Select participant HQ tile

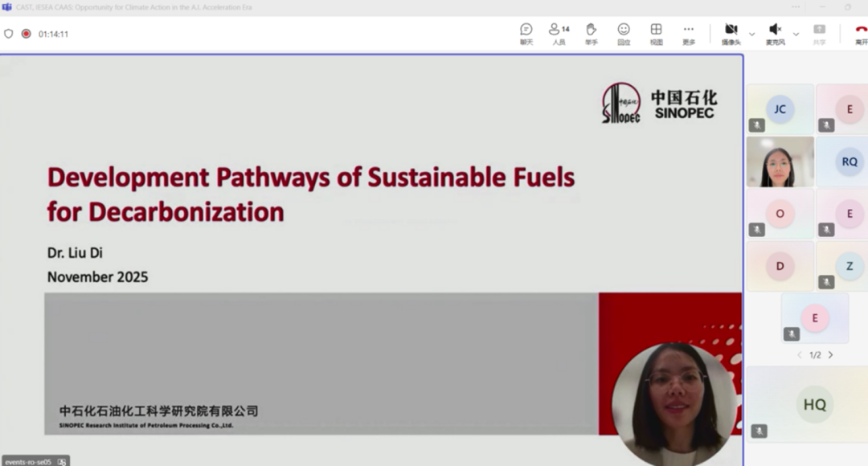point(814,404)
